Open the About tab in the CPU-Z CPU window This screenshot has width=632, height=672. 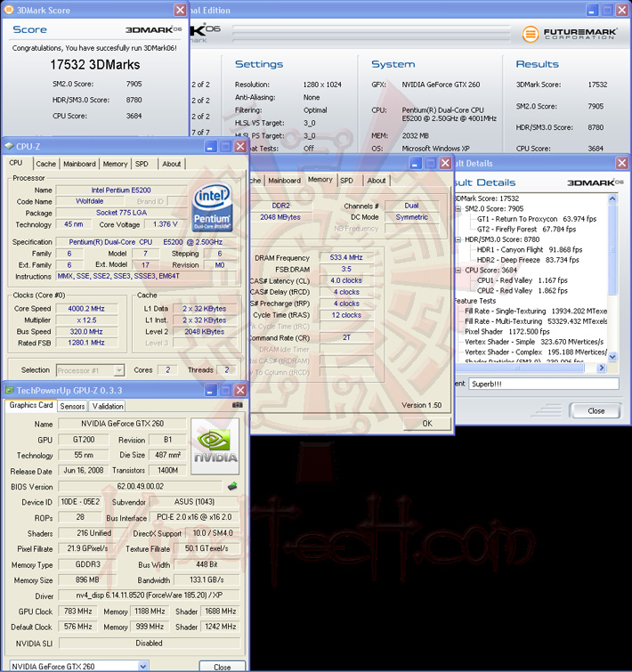pyautogui.click(x=172, y=164)
